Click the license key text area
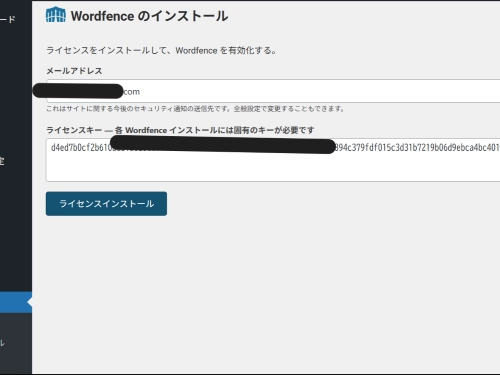 (x=273, y=160)
